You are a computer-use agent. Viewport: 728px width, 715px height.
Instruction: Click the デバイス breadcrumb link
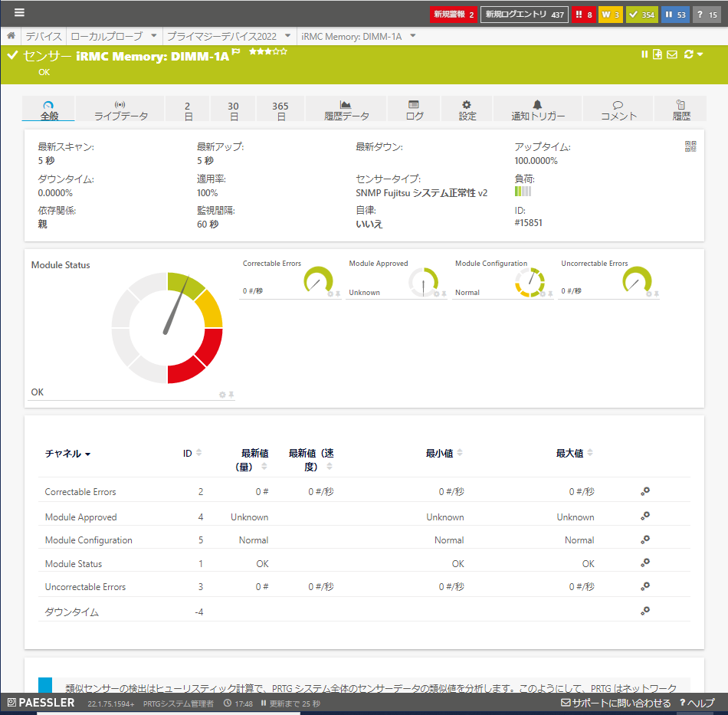(x=44, y=36)
